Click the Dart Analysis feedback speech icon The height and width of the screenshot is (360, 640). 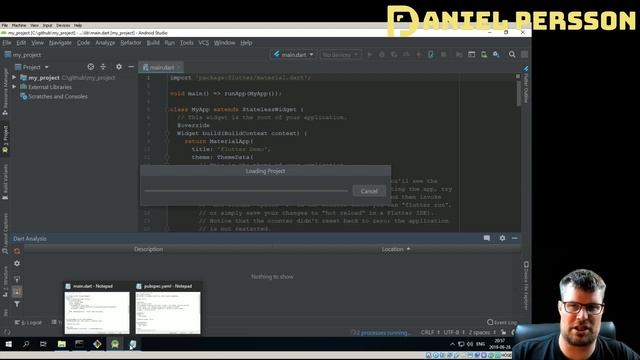click(x=487, y=238)
